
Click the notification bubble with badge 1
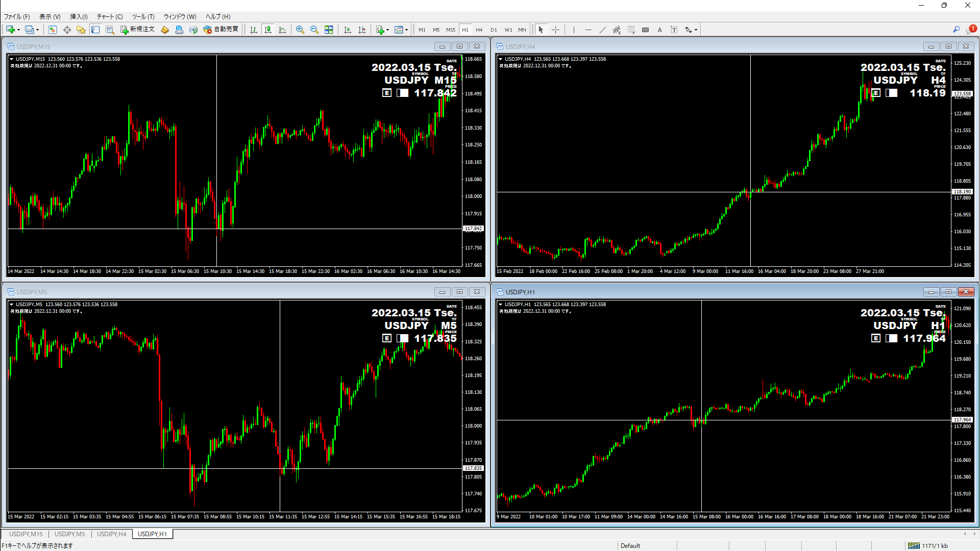pyautogui.click(x=971, y=29)
